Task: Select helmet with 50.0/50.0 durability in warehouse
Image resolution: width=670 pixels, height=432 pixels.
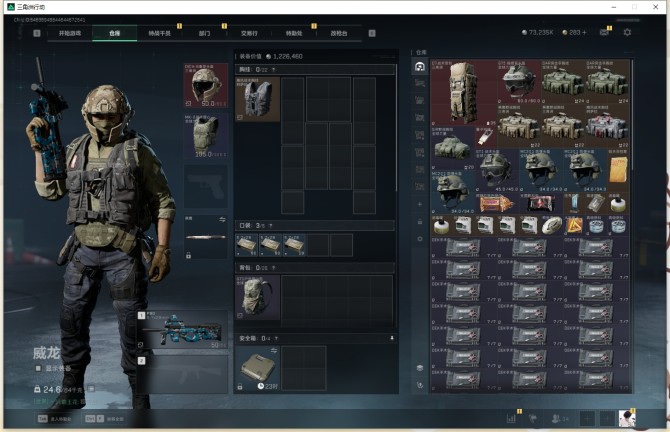Action: 518,82
